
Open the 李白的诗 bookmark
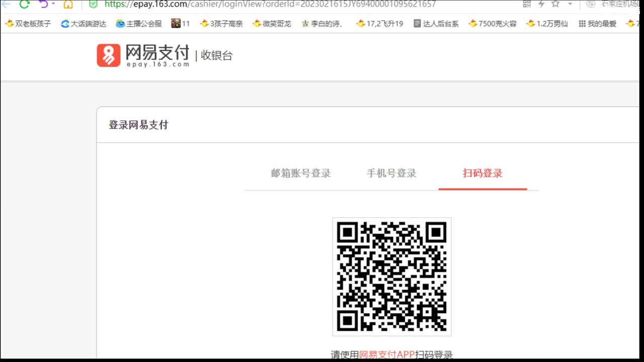[x=323, y=24]
